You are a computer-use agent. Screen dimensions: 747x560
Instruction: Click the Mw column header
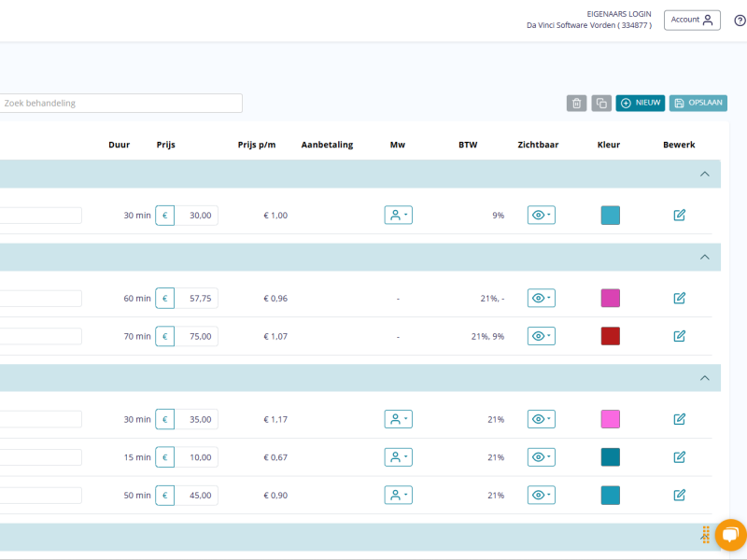[x=398, y=145]
